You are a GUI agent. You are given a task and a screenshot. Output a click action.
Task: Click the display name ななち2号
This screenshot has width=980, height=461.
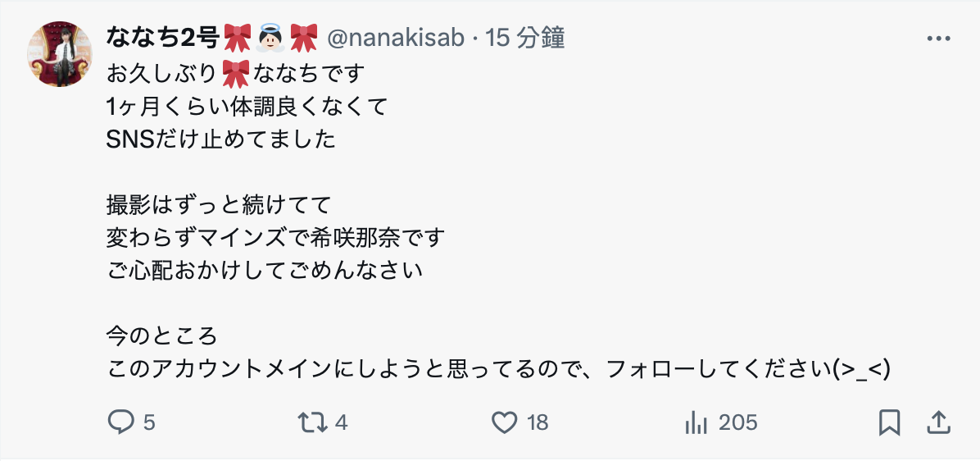pos(163,38)
